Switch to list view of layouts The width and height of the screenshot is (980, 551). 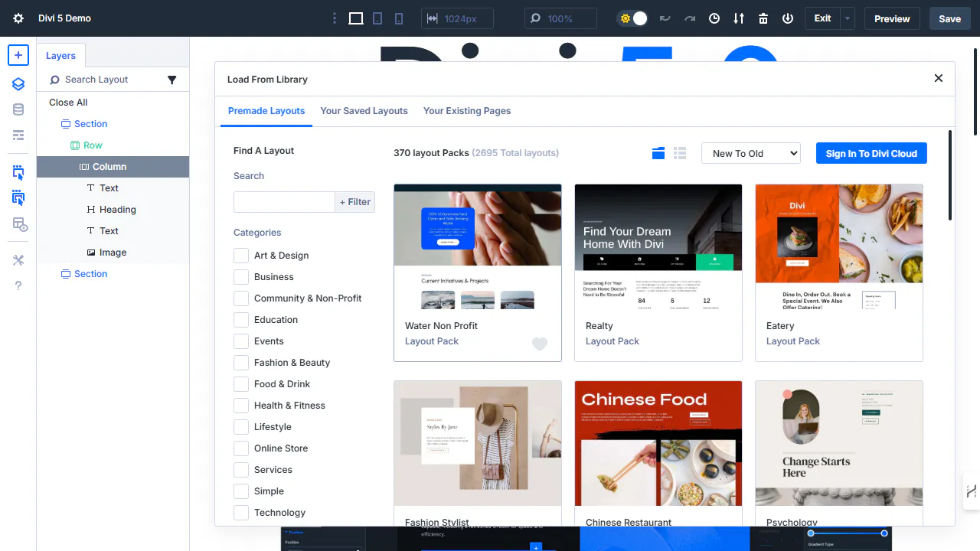[x=680, y=153]
